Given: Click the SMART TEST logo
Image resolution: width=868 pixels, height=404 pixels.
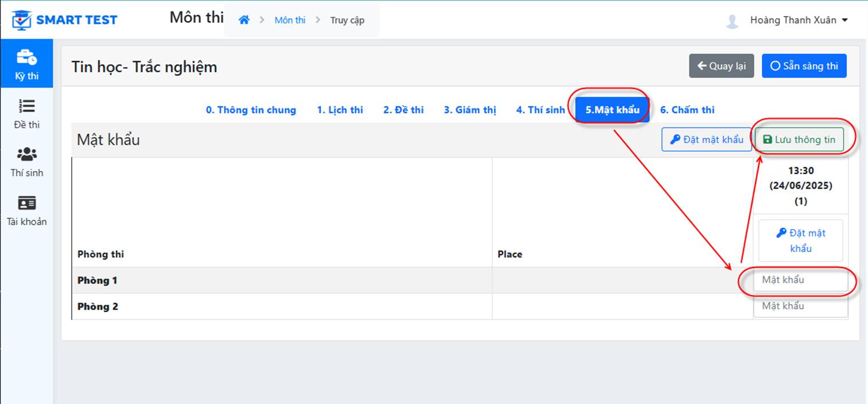Looking at the screenshot, I should 64,20.
